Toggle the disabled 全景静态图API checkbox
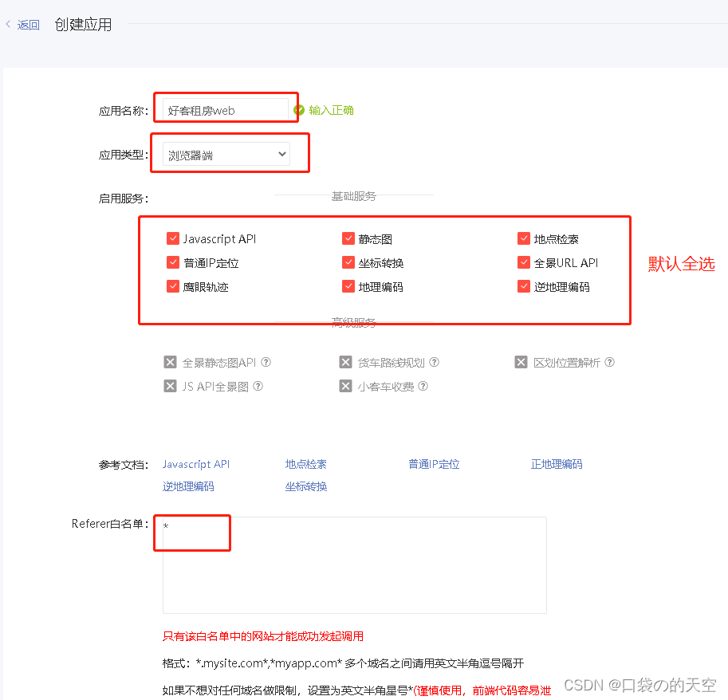Screen dimensions: 728x700 [x=171, y=362]
